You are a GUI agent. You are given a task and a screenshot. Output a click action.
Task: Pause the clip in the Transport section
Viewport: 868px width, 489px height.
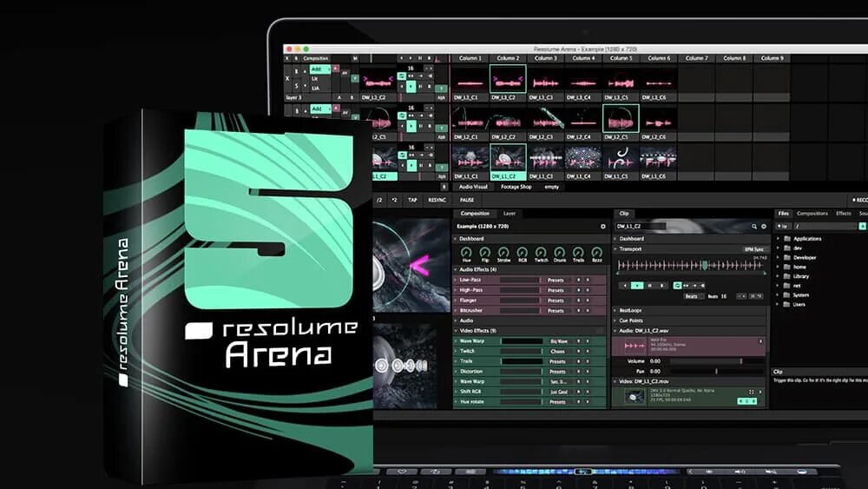click(x=649, y=286)
